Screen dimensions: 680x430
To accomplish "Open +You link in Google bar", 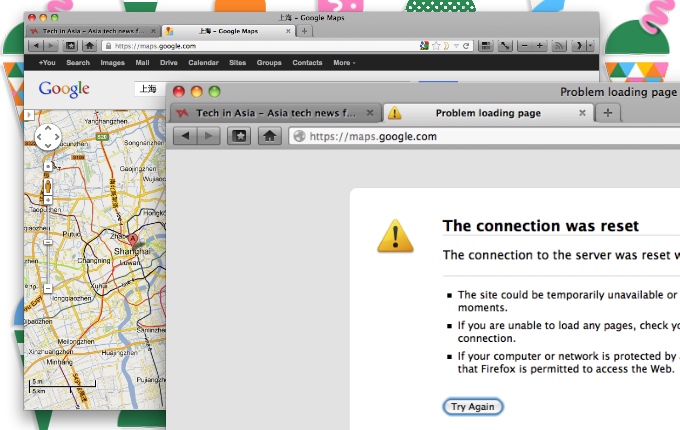I will point(47,63).
